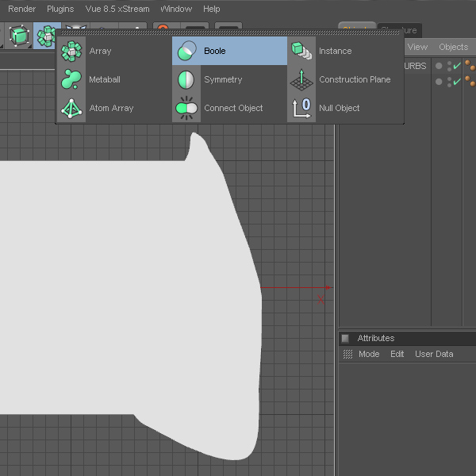The image size is (476, 476).
Task: Select the orange tag on the row below URBS
Action: [x=470, y=82]
